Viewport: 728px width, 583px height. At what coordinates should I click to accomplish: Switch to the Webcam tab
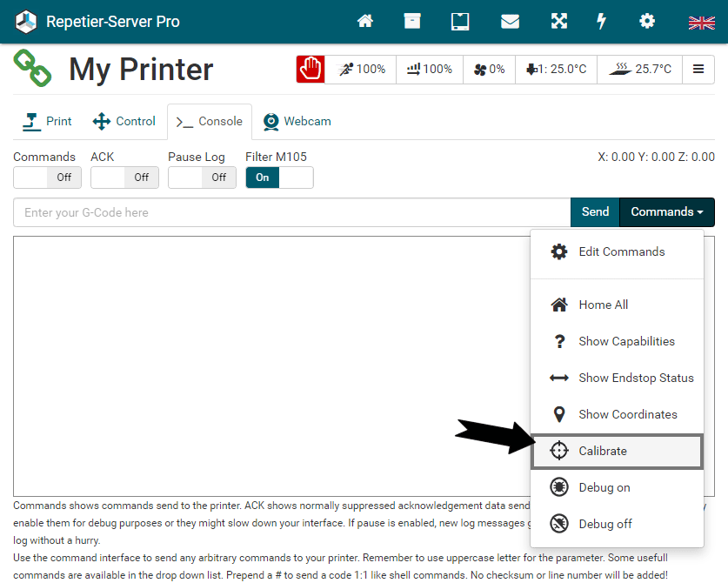tap(297, 121)
